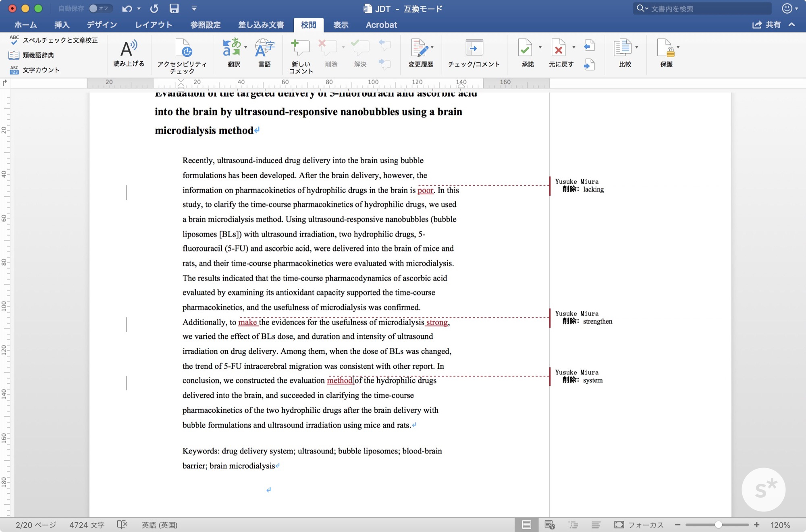Screen dimensions: 806x532
Task: Toggle Focus (フォーカス) mode
Action: [x=639, y=525]
